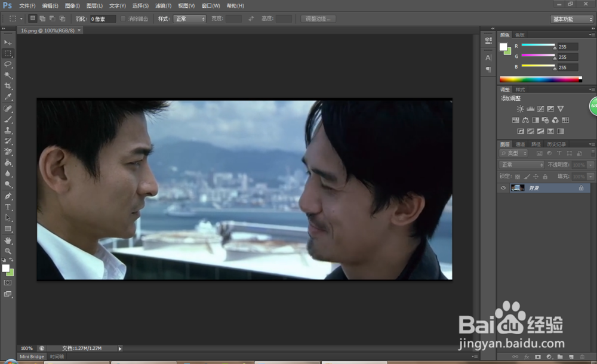Open the 样式 style dropdown

point(190,18)
